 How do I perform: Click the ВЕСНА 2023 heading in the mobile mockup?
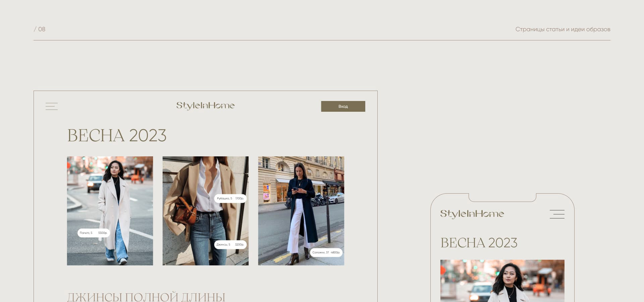pos(479,243)
